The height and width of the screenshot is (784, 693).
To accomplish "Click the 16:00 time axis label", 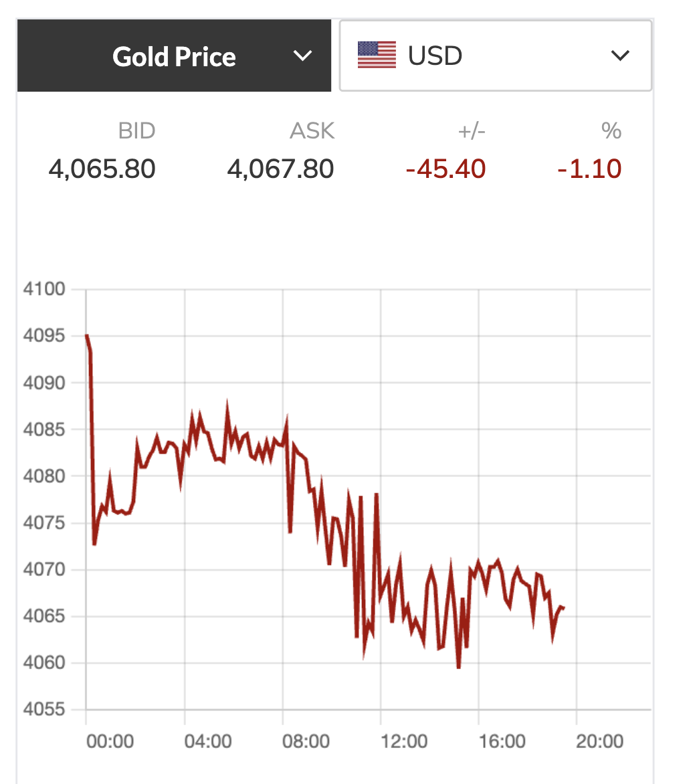I will pyautogui.click(x=502, y=741).
